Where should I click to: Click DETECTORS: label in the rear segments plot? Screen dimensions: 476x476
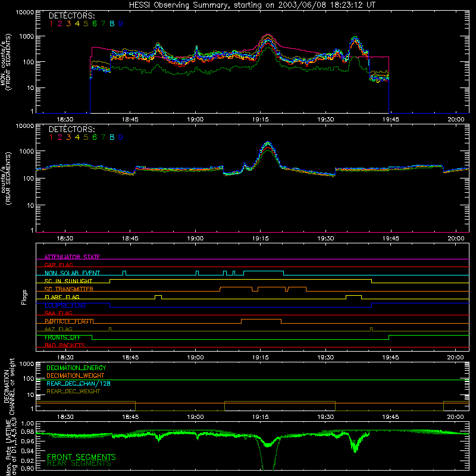71,129
